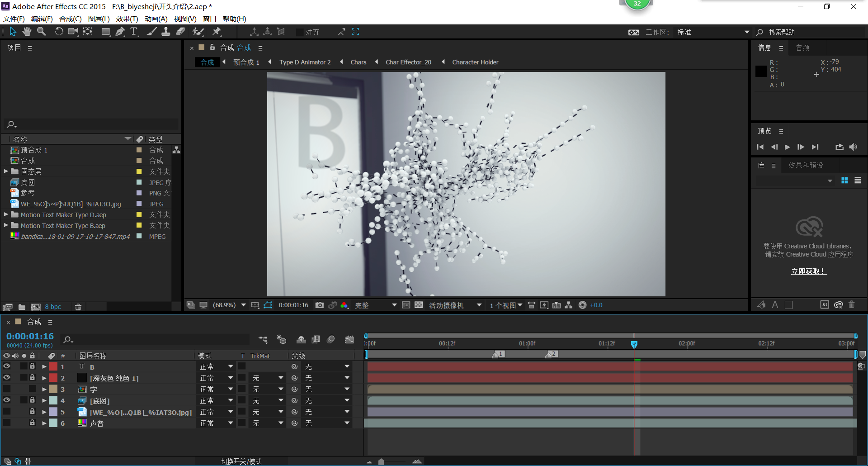
Task: Select the Clone Stamp tool
Action: (x=166, y=32)
